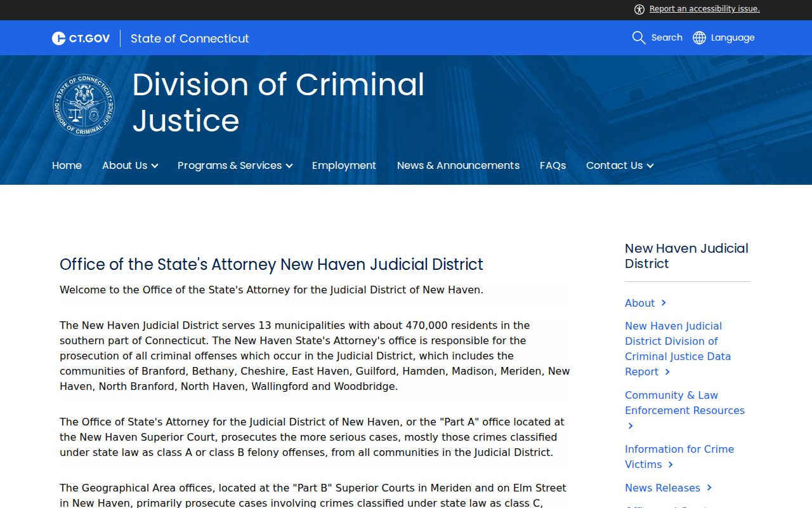Viewport: 812px width, 508px height.
Task: Click the Search magnifier icon
Action: [639, 37]
